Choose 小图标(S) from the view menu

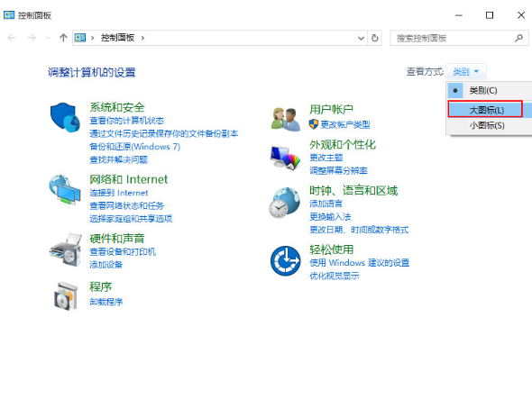(487, 125)
